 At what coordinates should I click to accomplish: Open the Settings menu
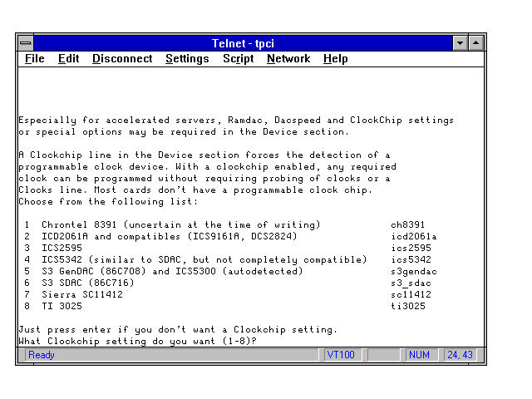coord(187,59)
